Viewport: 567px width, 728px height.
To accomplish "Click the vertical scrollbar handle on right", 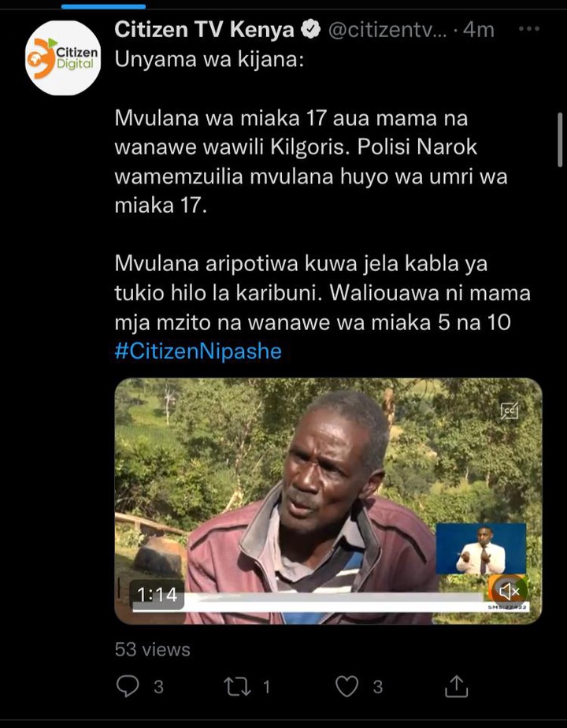I will click(x=560, y=139).
